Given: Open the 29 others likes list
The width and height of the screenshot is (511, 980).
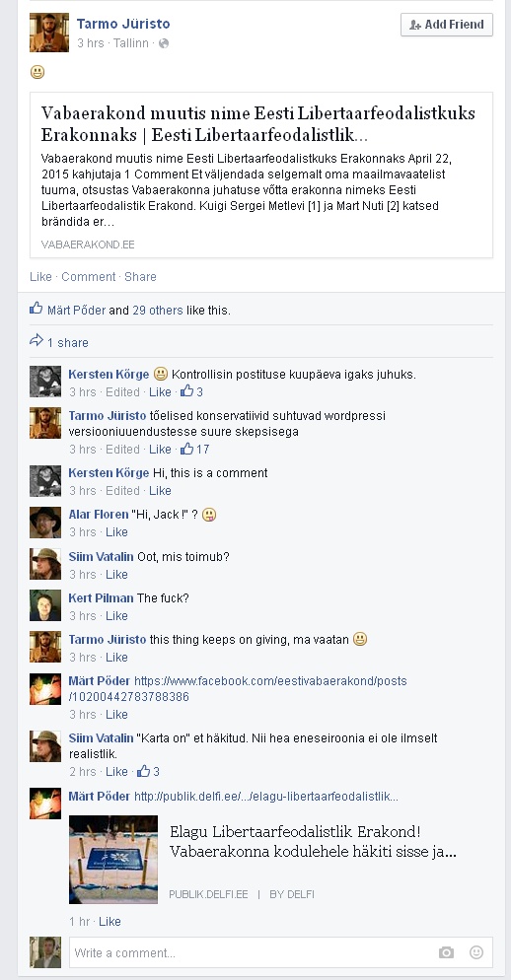Looking at the screenshot, I should point(158,310).
